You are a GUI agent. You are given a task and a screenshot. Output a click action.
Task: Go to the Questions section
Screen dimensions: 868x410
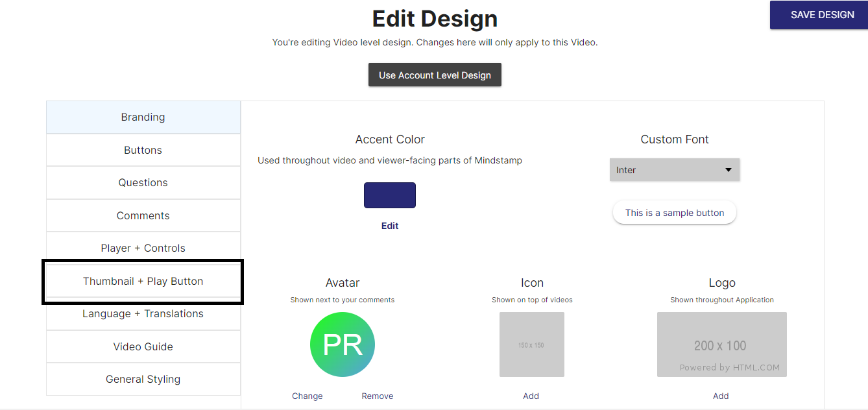(x=143, y=183)
